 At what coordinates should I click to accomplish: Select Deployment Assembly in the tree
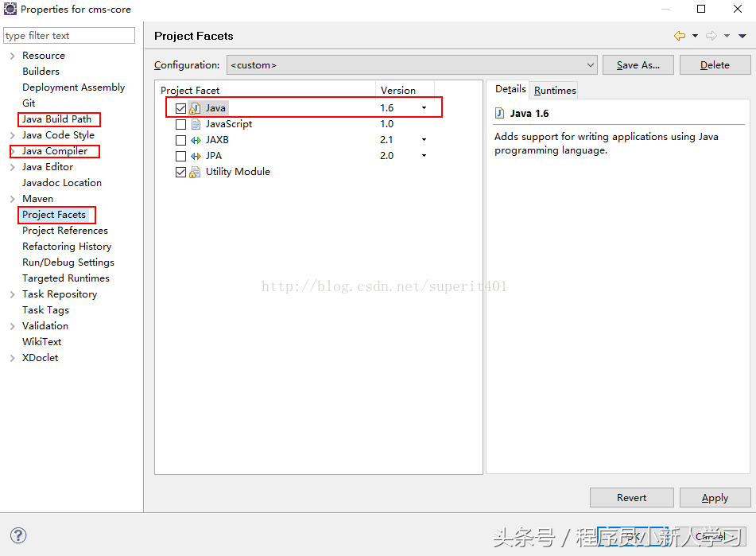(x=73, y=87)
